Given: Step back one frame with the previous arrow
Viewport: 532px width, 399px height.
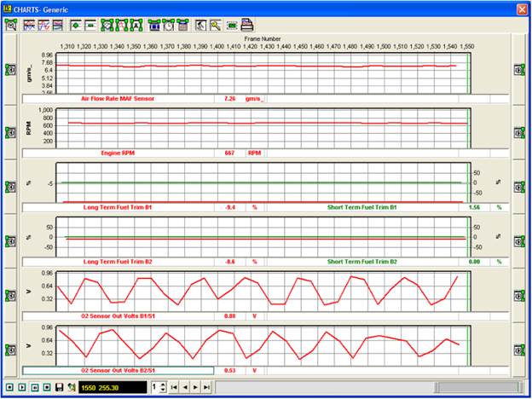Looking at the screenshot, I should (x=185, y=387).
